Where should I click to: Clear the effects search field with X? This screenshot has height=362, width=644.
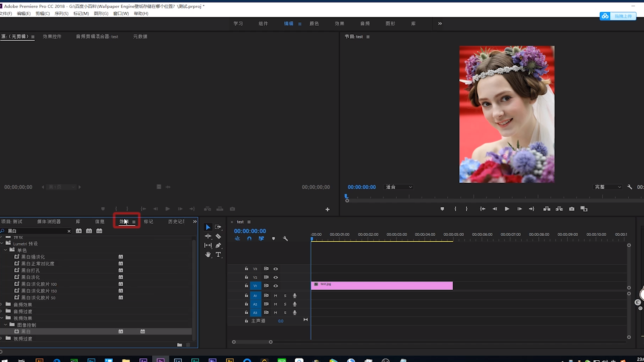[69, 231]
